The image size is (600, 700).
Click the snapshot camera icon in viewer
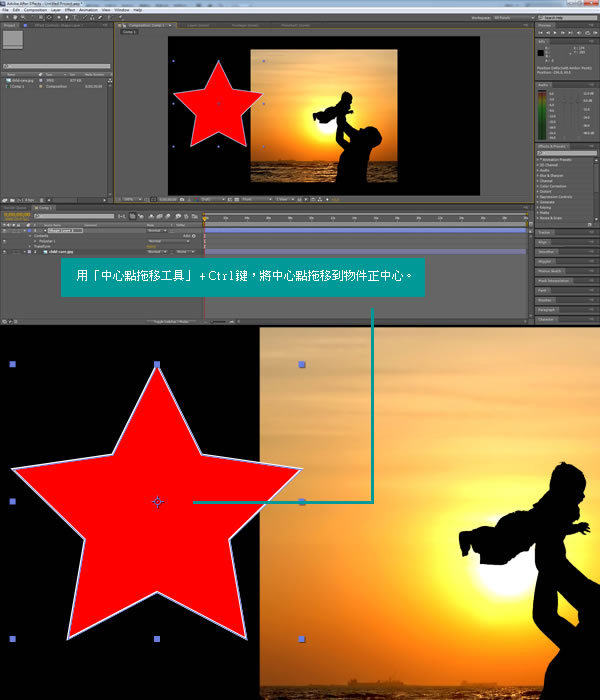[x=182, y=199]
